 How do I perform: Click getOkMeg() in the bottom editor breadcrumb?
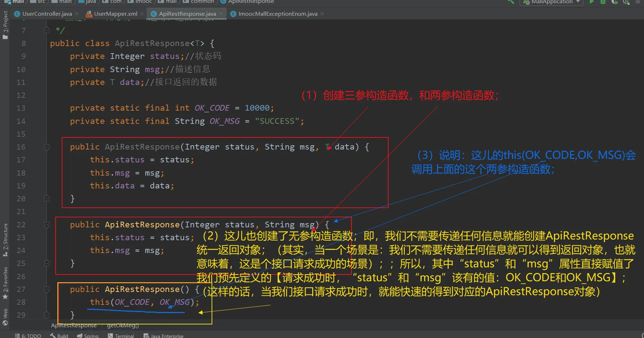pyautogui.click(x=123, y=325)
